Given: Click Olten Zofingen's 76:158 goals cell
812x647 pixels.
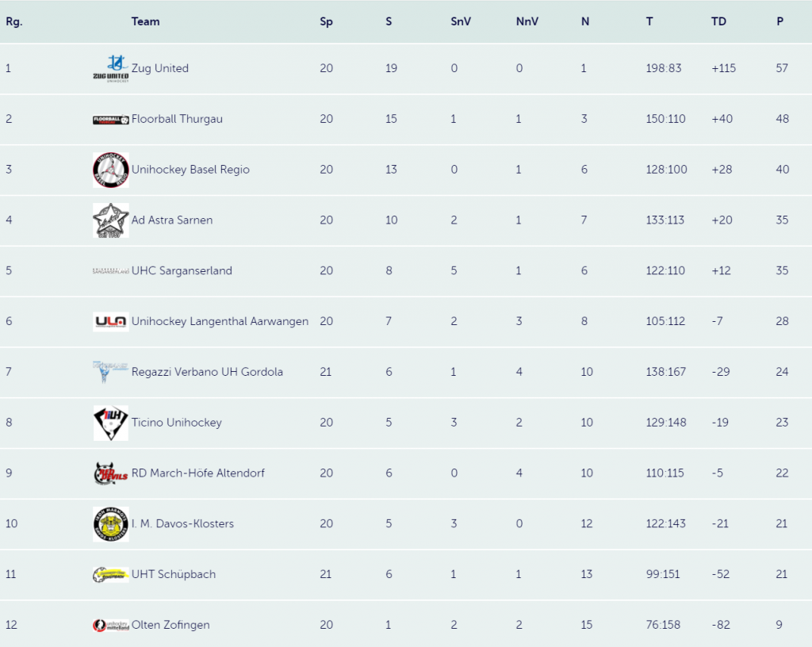Looking at the screenshot, I should [x=663, y=626].
